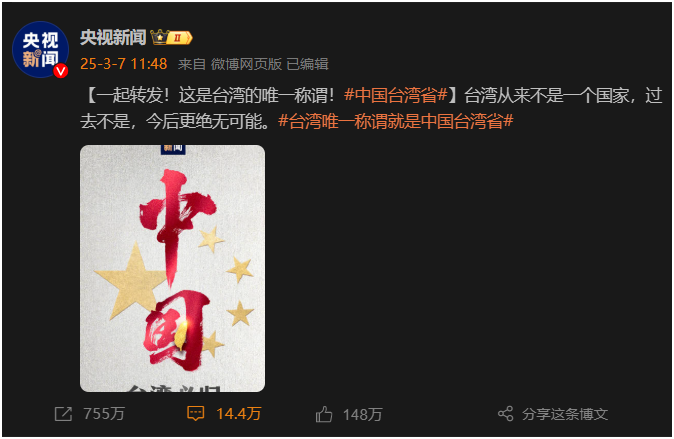
Task: Open the #台湾唯一称谓就是中国台湾省# hashtag
Action: click(x=396, y=121)
